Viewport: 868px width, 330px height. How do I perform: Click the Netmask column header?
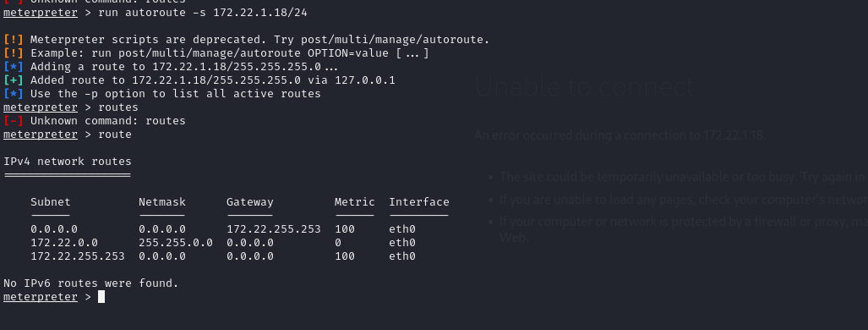coord(162,202)
